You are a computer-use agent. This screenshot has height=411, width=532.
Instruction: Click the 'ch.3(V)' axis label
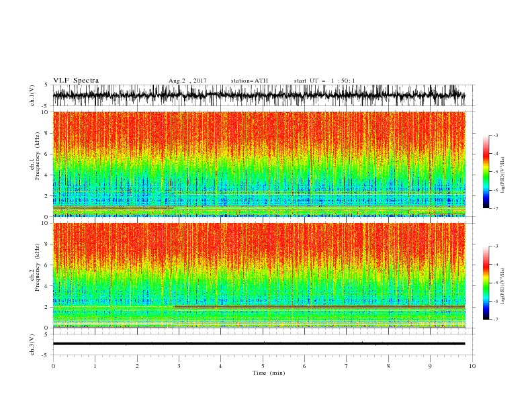32,345
